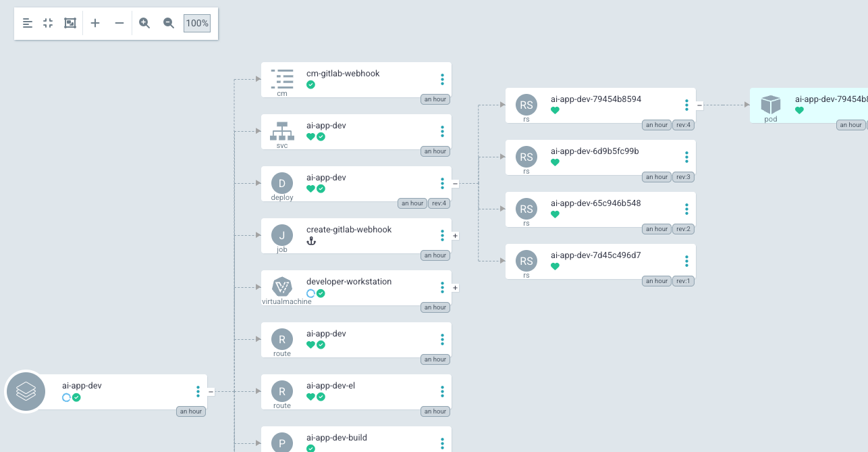Collapse the ai-app-dev-79454b8594 replica set node
Screen dimensions: 868x452
699,105
